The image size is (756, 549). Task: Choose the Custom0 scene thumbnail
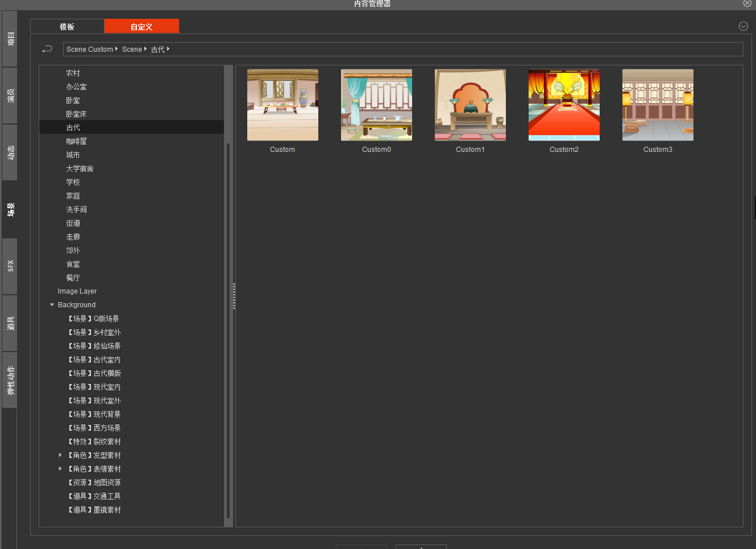[x=376, y=105]
